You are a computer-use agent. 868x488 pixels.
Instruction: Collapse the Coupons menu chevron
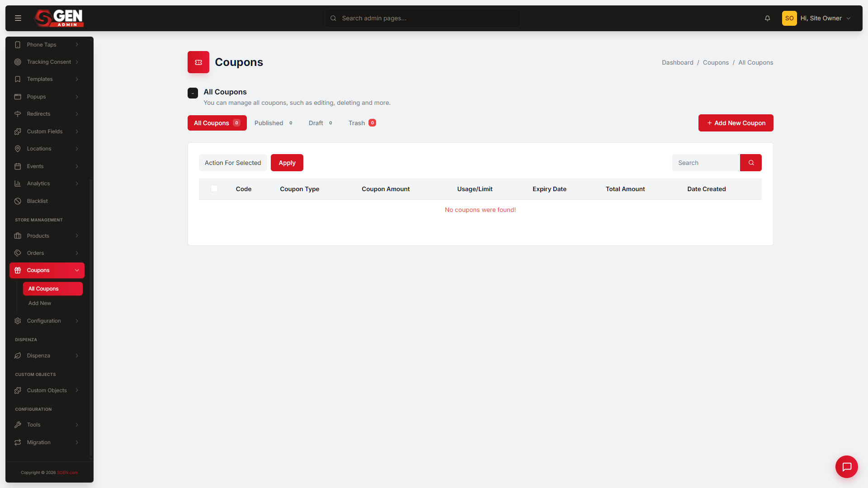tap(77, 270)
